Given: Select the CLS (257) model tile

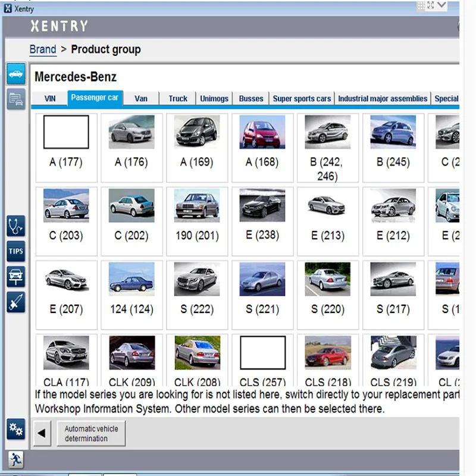Looking at the screenshot, I should [262, 360].
